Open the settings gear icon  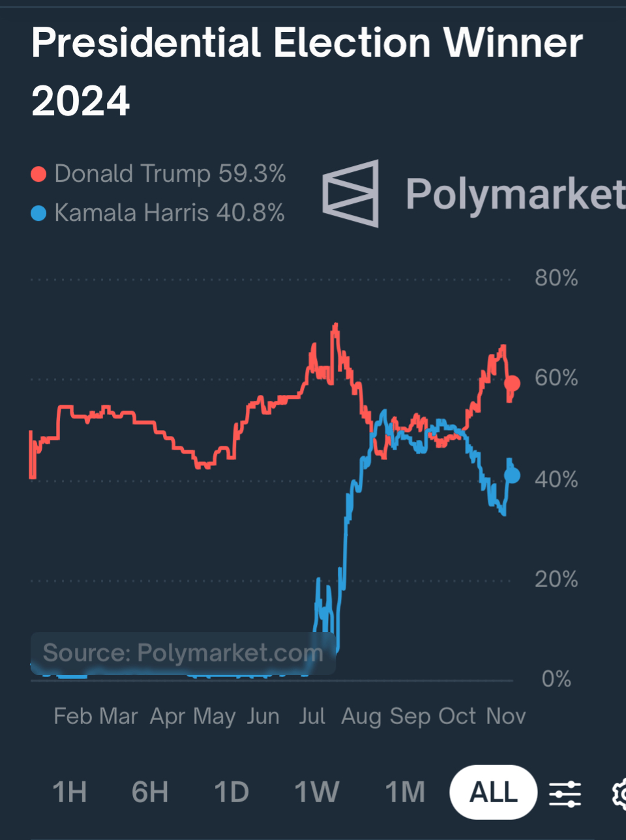click(619, 793)
